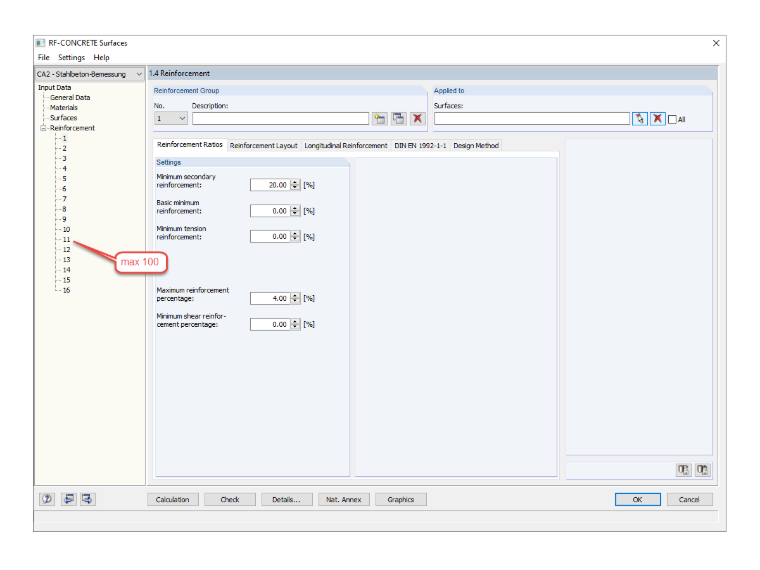Select reinforcement group 5 in tree

pyautogui.click(x=64, y=179)
